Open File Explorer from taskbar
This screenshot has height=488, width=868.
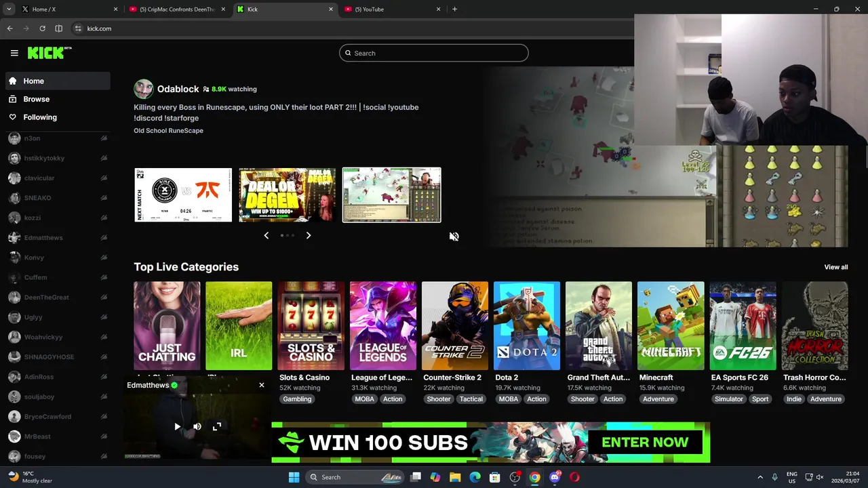[x=455, y=477]
